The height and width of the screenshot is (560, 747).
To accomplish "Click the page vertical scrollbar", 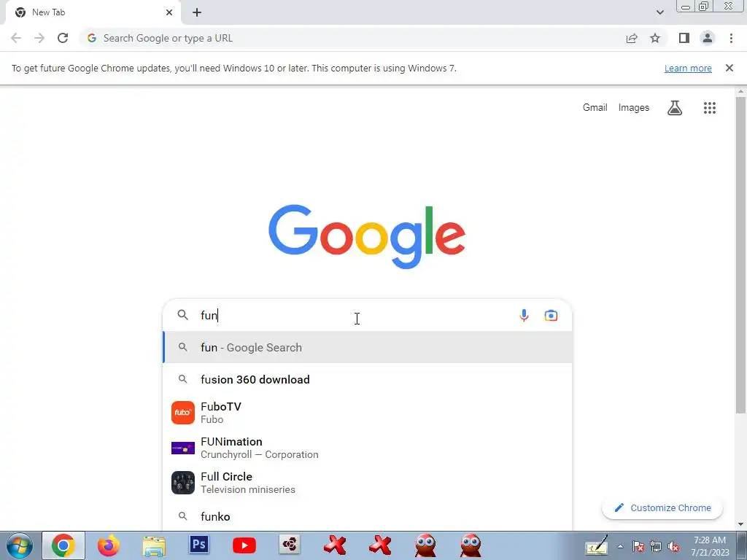I will (x=740, y=254).
